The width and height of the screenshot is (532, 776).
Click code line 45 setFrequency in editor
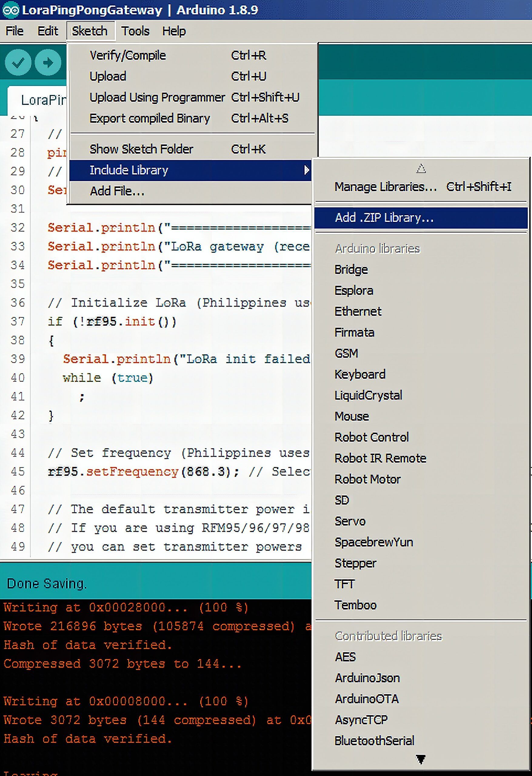(132, 472)
